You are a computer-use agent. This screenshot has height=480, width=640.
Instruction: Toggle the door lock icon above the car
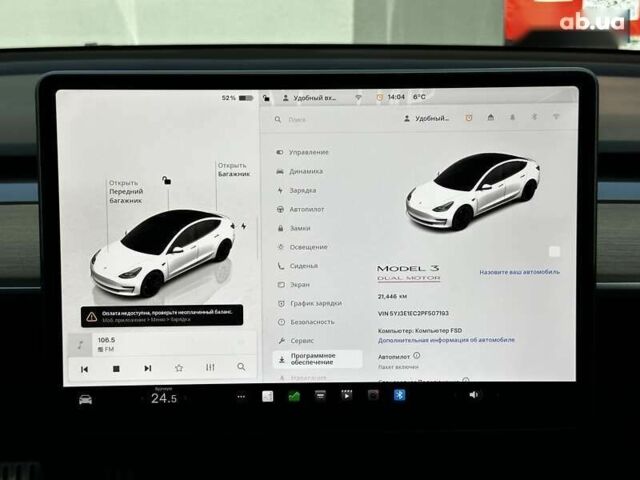point(166,180)
